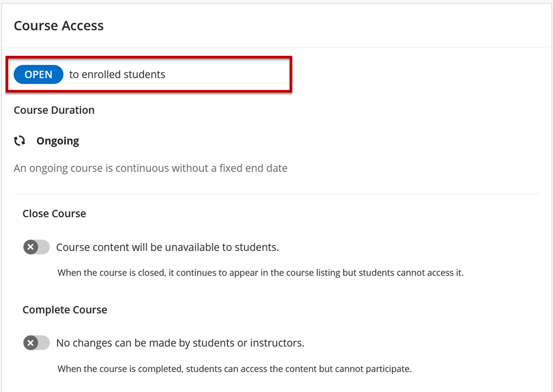Toggle the Complete Course switch
This screenshot has height=392, width=553.
pyautogui.click(x=36, y=343)
